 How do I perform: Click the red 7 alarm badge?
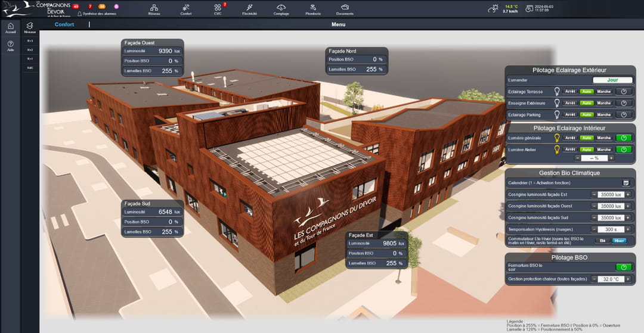90,6
